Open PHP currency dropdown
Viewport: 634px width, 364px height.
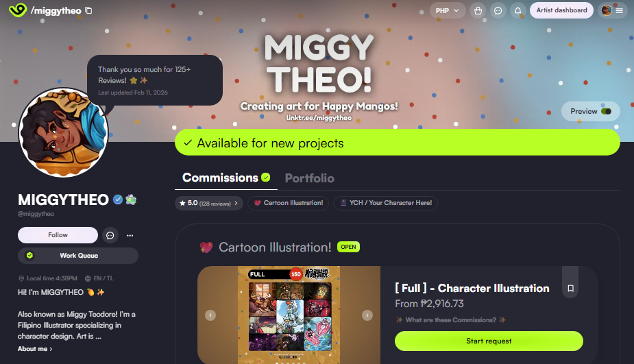point(447,10)
